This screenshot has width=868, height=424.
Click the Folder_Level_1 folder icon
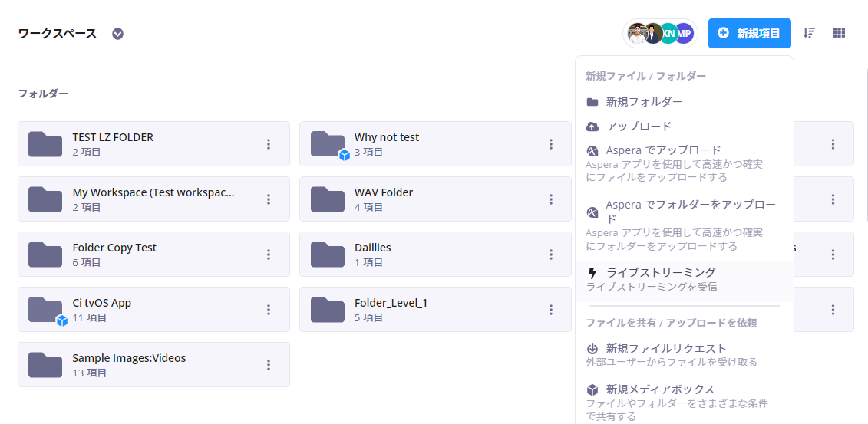pos(328,310)
